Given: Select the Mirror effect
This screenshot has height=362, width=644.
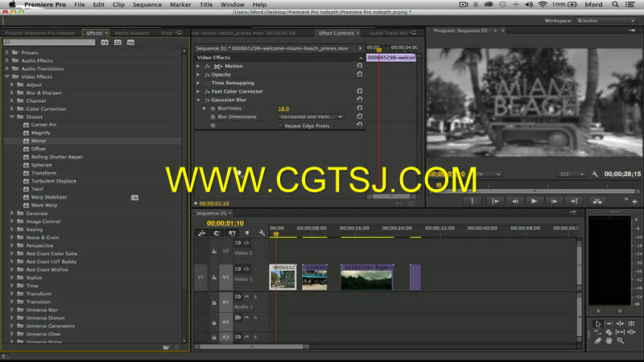Looking at the screenshot, I should tap(39, 141).
